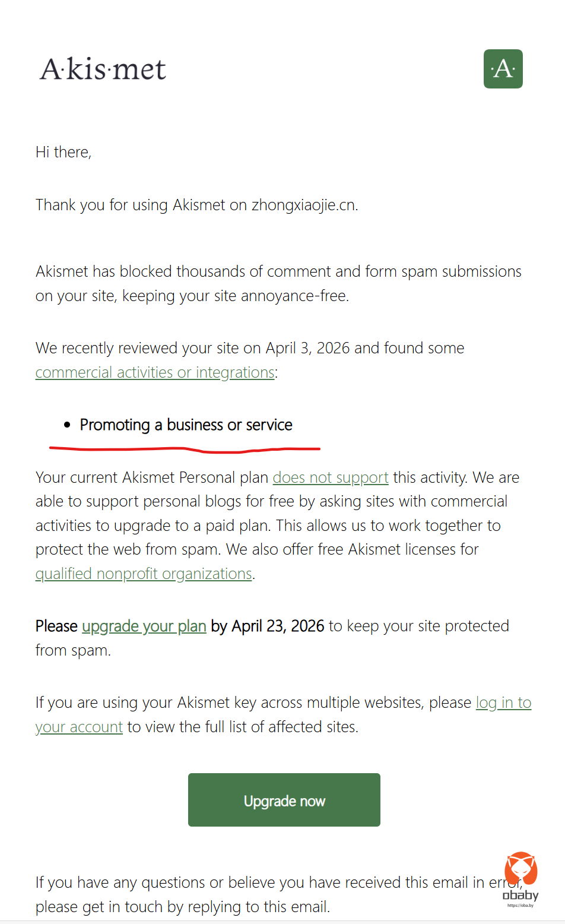Click the green Akismet A icon
The height and width of the screenshot is (924, 565).
pos(503,69)
